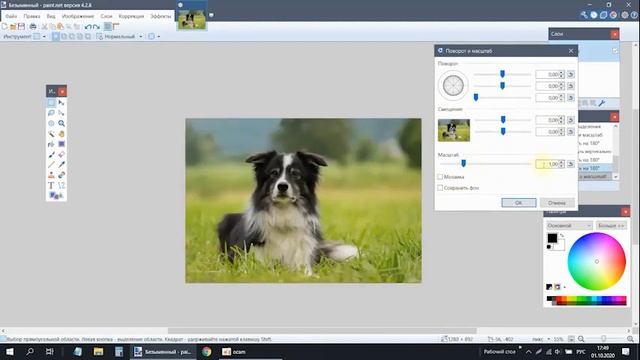Image resolution: width=640 pixels, height=360 pixels.
Task: Click OK in Поворот и масштаб dialog
Action: (x=519, y=202)
